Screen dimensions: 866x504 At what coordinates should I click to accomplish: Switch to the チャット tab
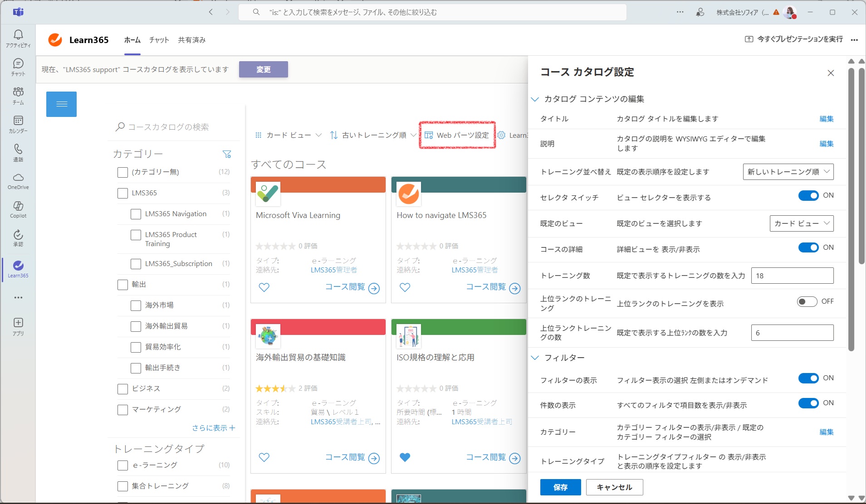click(x=159, y=40)
